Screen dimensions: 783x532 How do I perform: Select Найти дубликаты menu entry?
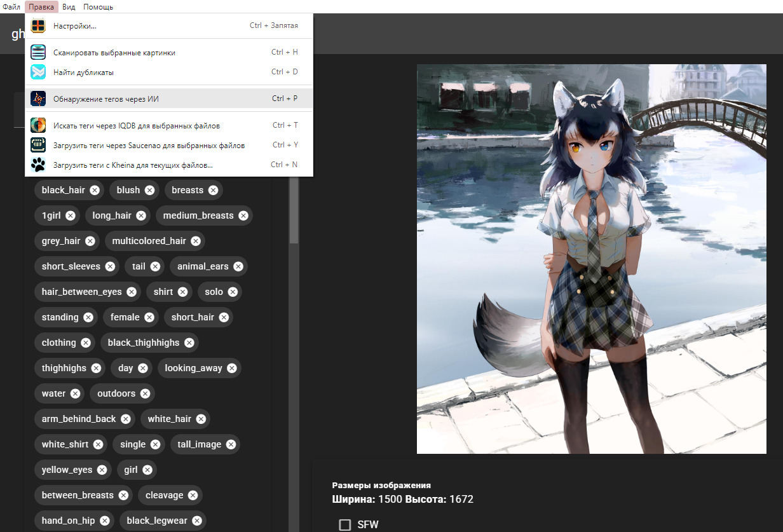[168, 72]
